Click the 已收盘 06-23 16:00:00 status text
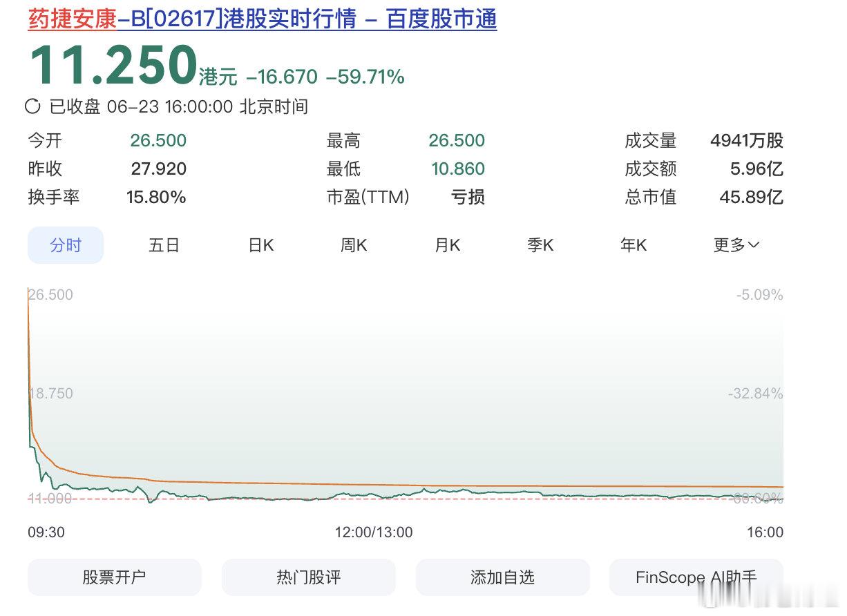 [178, 107]
